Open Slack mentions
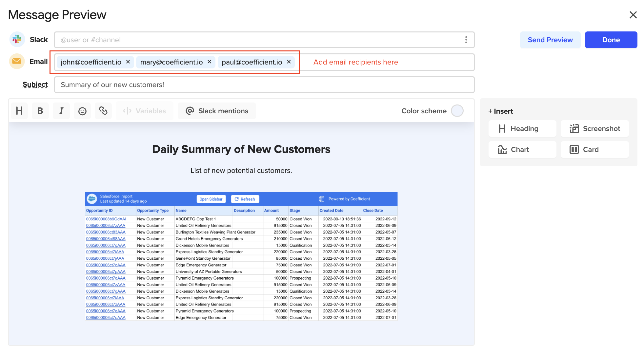The height and width of the screenshot is (353, 644). click(217, 111)
